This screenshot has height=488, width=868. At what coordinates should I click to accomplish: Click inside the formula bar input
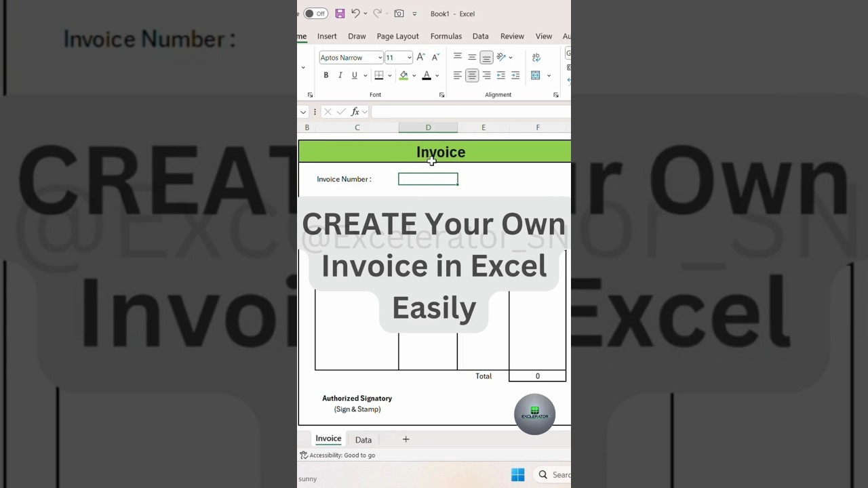click(x=471, y=112)
